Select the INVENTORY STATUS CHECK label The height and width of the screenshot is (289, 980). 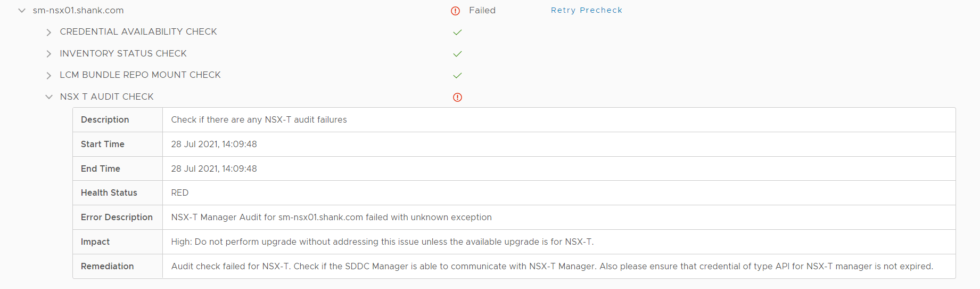click(x=123, y=53)
